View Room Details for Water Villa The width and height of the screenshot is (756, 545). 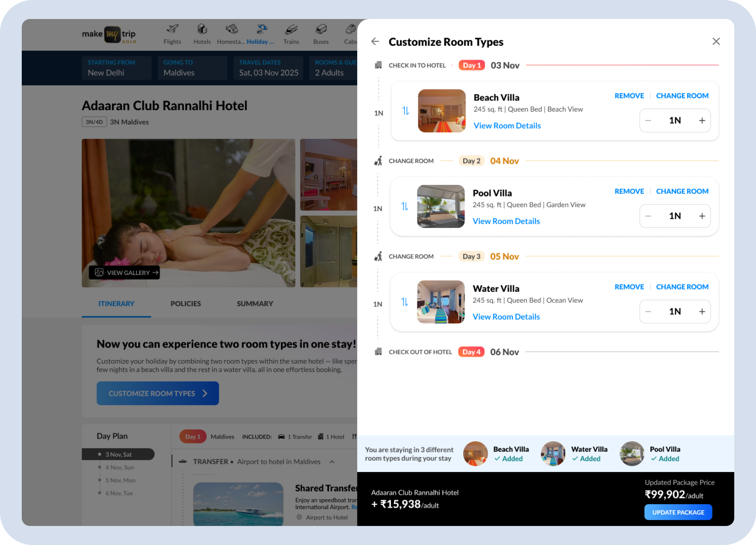(506, 317)
